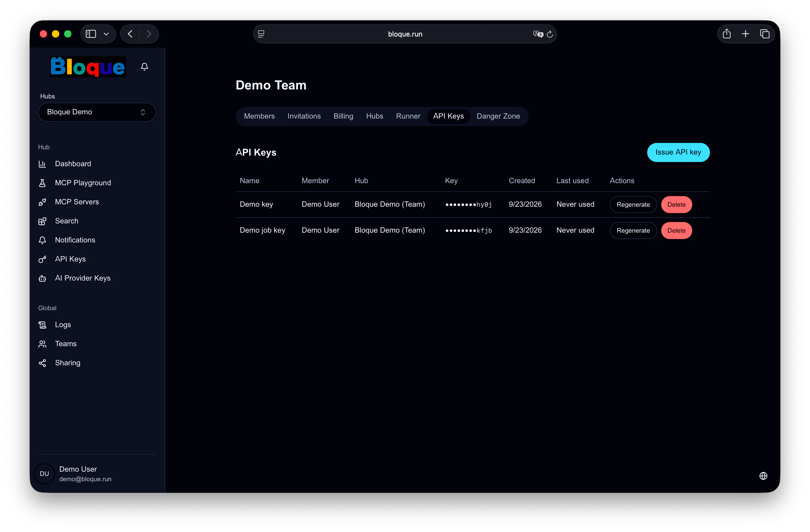Switch to the Billing tab
This screenshot has width=810, height=532.
343,116
